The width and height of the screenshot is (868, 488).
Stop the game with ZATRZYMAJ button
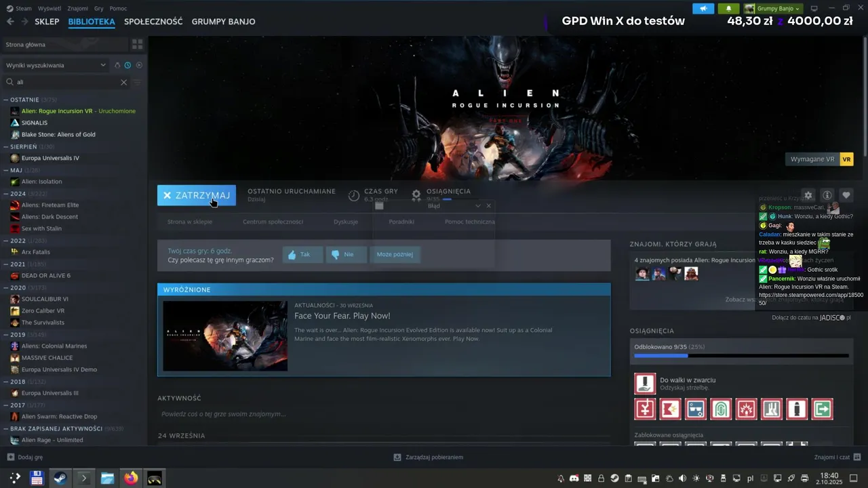197,195
